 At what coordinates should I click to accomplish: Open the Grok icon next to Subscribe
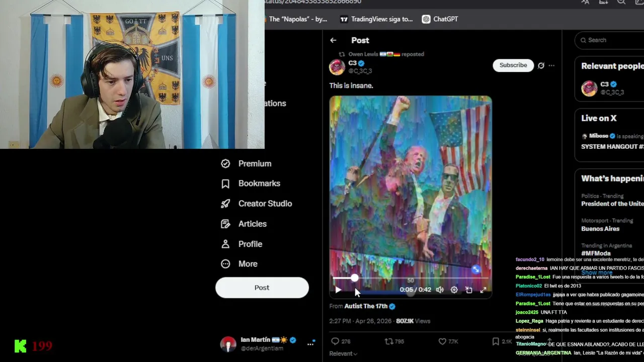[x=541, y=65]
